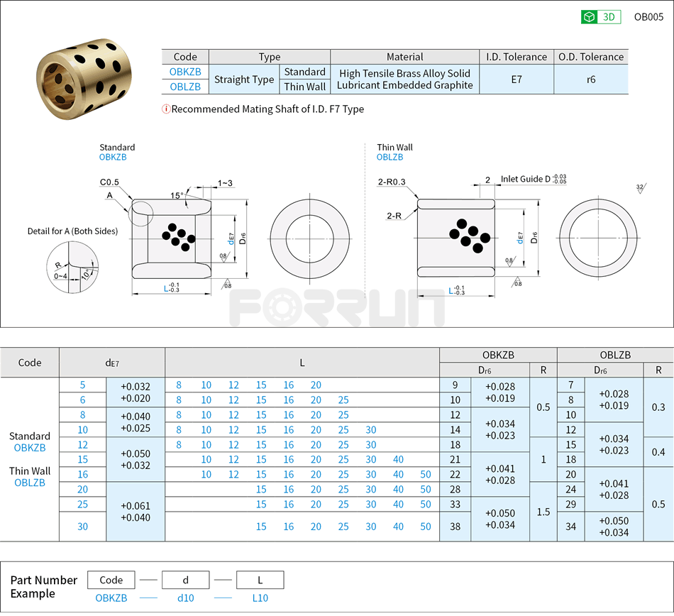Click the OBKZB column group header

coord(498,355)
